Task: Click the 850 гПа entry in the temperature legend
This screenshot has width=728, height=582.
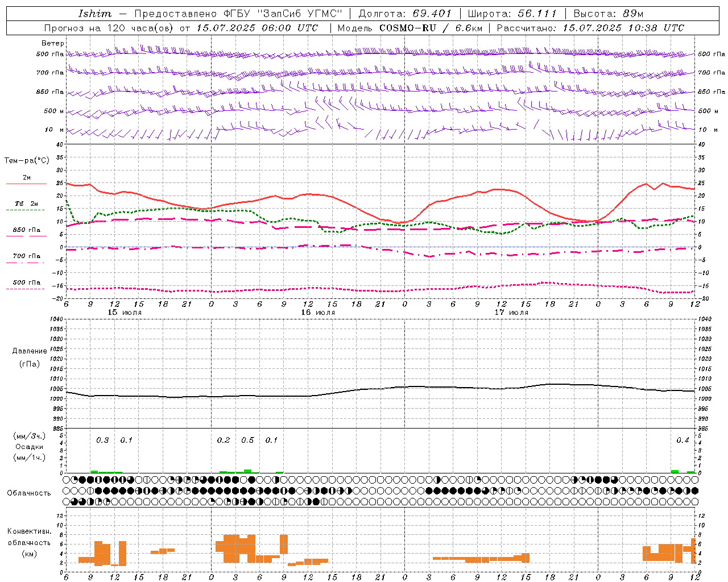Action: pos(26,230)
